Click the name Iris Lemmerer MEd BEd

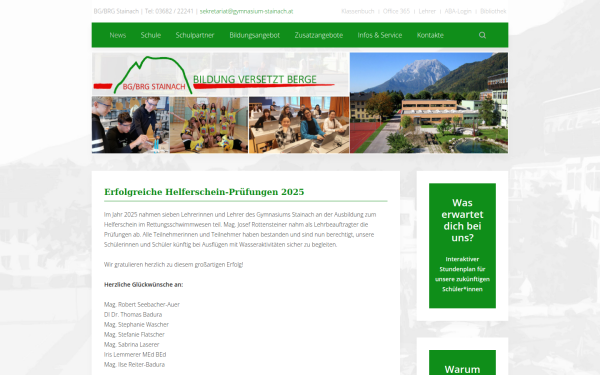click(x=135, y=354)
